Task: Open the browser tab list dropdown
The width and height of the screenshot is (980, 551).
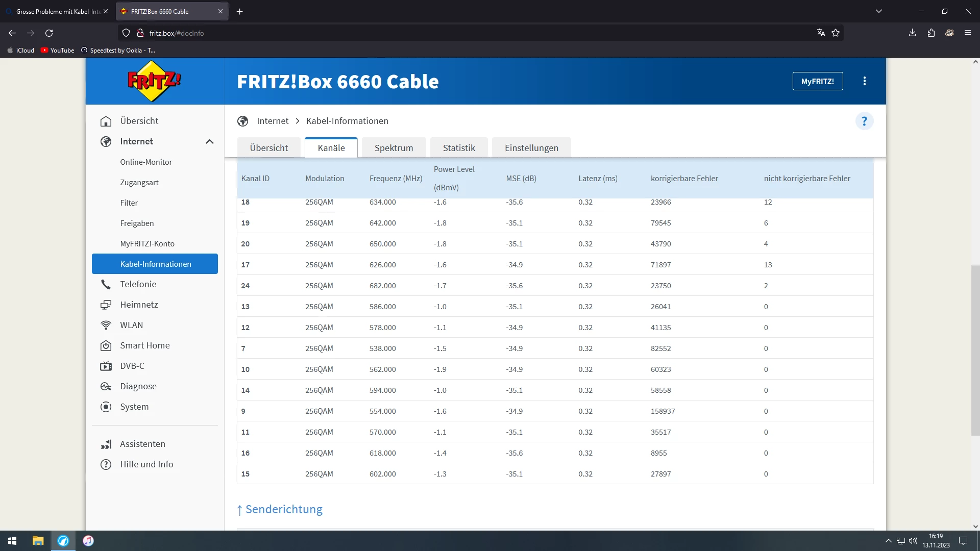Action: pos(878,11)
